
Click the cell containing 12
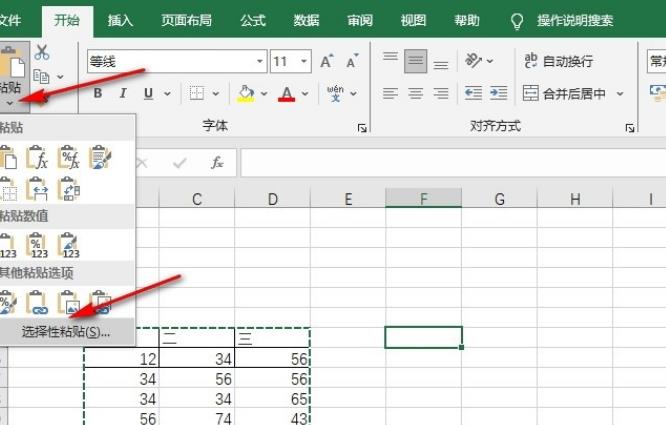point(121,359)
